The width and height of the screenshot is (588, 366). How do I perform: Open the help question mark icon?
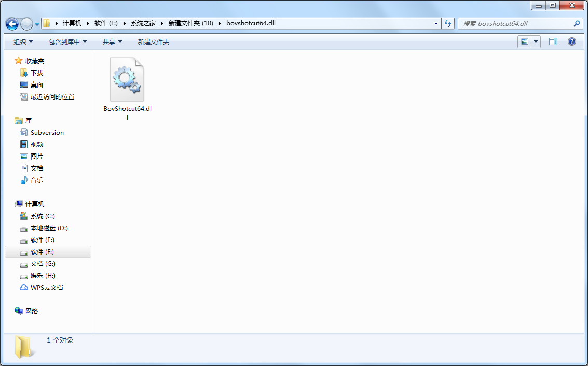[571, 41]
